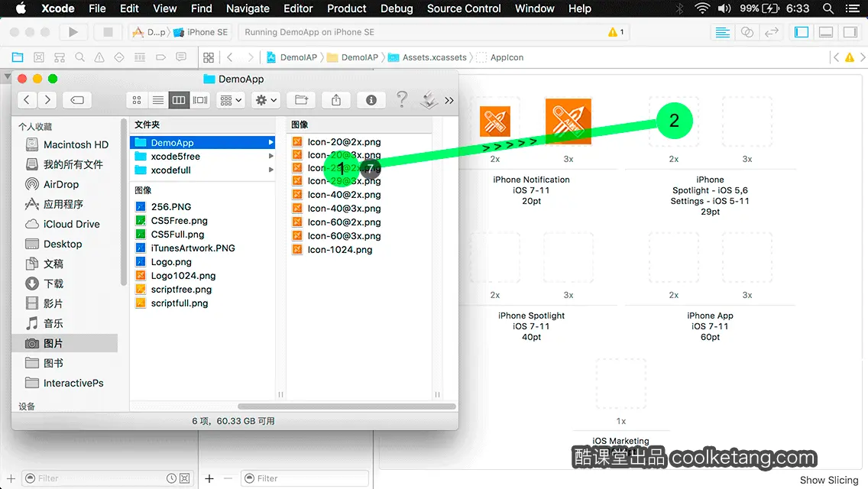Click the asset catalog Filter field
The height and width of the screenshot is (489, 868).
[305, 478]
